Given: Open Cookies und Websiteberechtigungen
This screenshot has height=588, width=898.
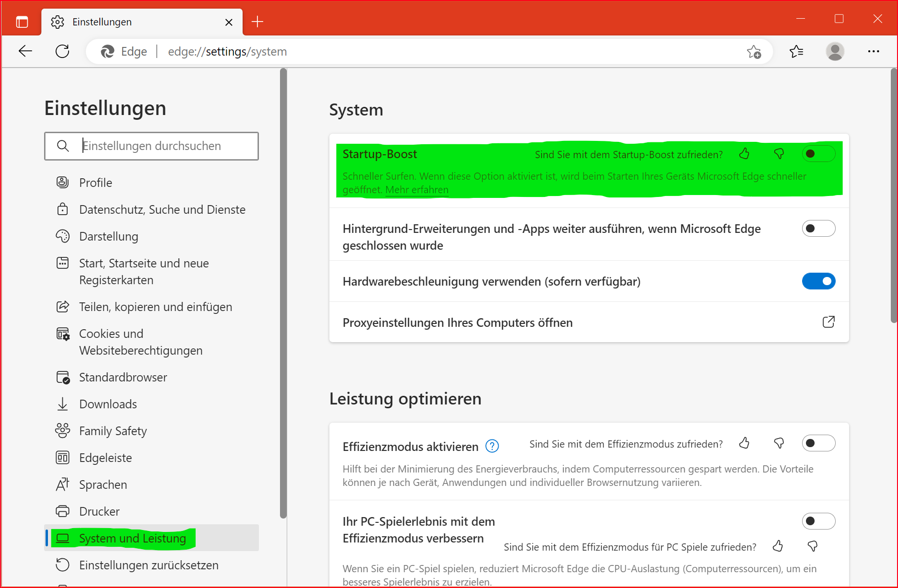Looking at the screenshot, I should (x=152, y=342).
